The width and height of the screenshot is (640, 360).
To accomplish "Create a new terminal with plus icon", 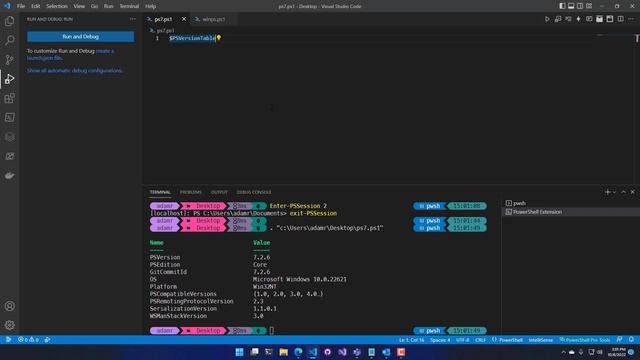I will coord(607,192).
